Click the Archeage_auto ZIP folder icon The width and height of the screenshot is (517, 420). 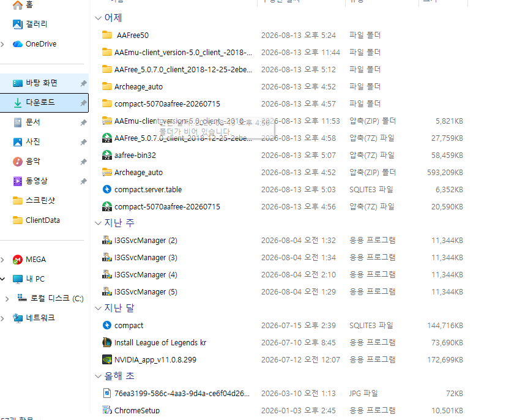107,172
